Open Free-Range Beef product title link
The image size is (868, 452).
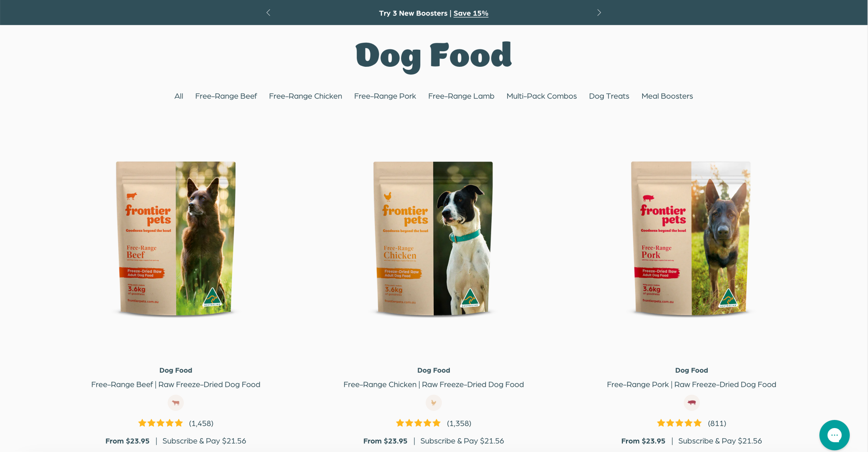(176, 384)
